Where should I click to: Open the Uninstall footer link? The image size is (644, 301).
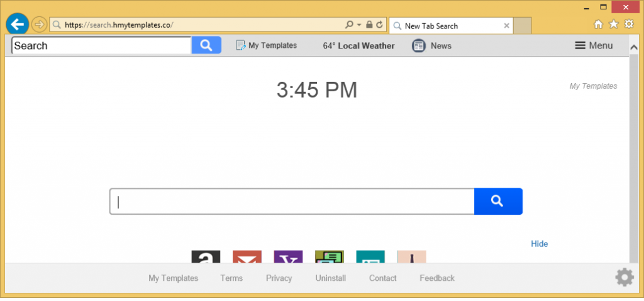(x=330, y=278)
